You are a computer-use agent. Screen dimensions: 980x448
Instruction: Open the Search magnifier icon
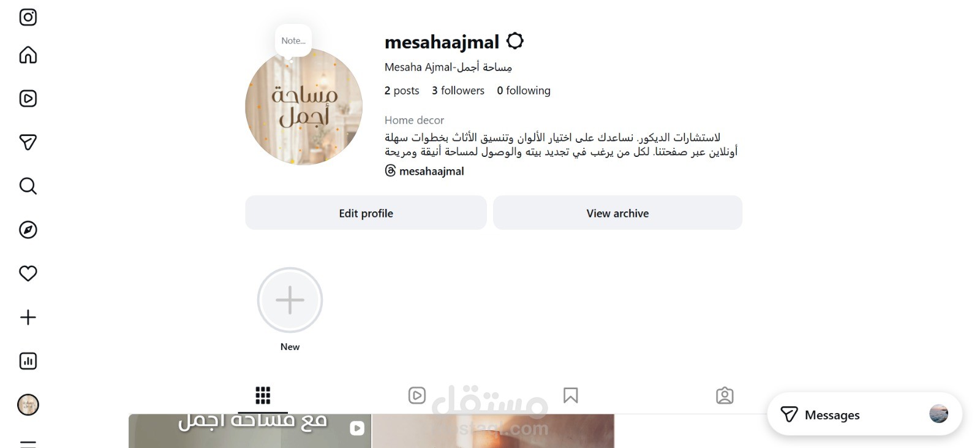click(x=28, y=186)
